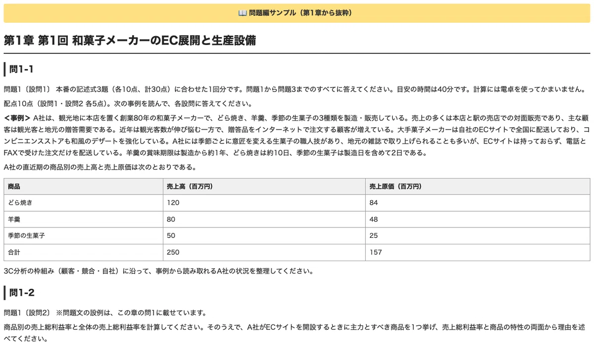Image resolution: width=594 pixels, height=364 pixels.
Task: Click the table header 商品
Action: point(83,186)
